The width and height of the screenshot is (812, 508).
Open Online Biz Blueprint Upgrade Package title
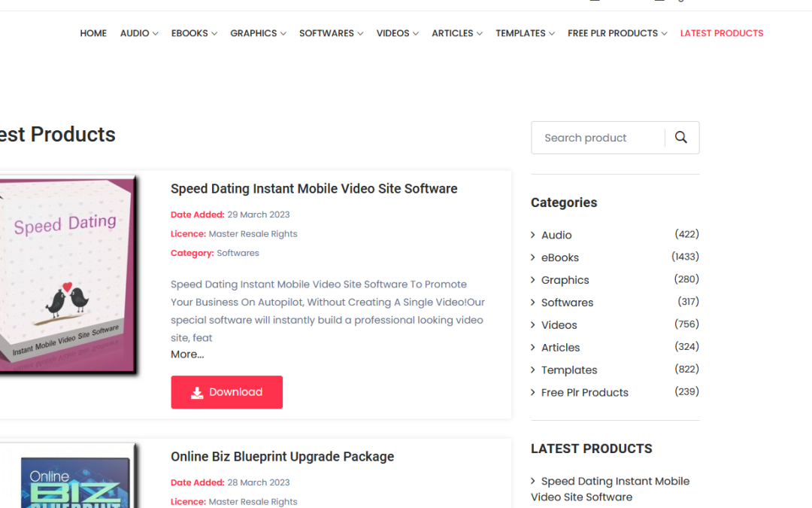(x=282, y=457)
